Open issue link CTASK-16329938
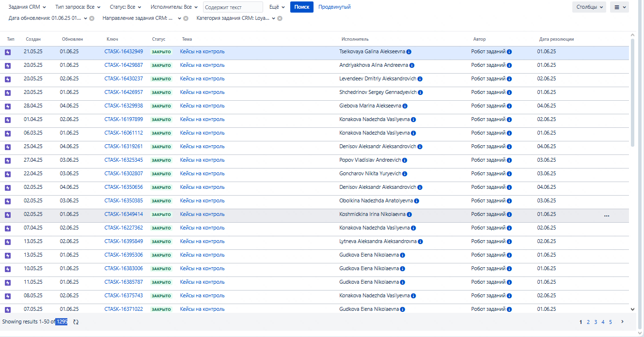Screen dimensions: 644x337 pos(124,106)
